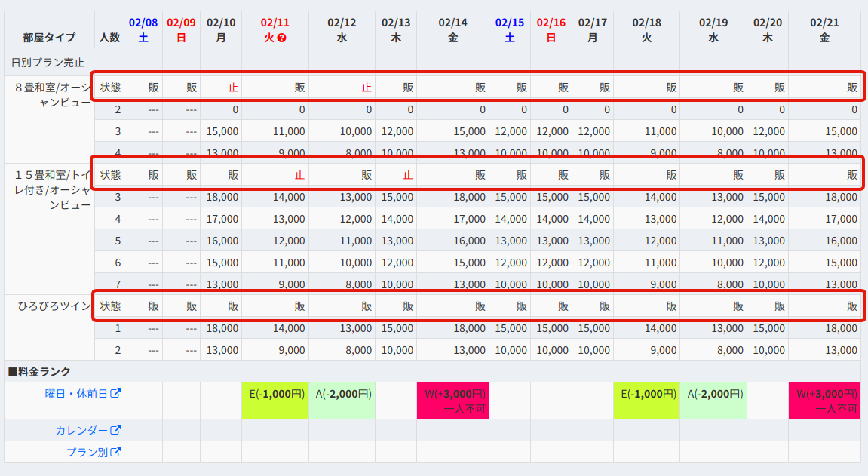Click the red 止 status for ８畳和室 on 02/12
868x476 pixels.
click(366, 88)
